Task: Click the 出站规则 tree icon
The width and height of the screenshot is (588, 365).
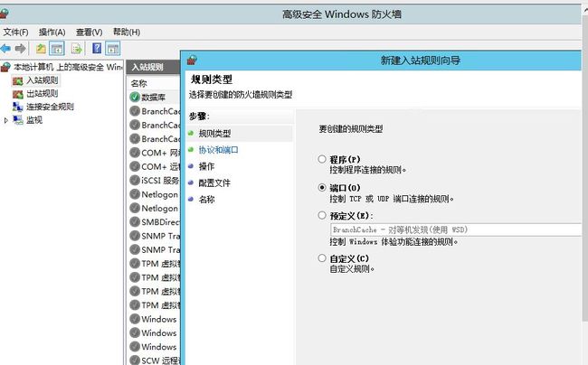Action: (x=17, y=94)
